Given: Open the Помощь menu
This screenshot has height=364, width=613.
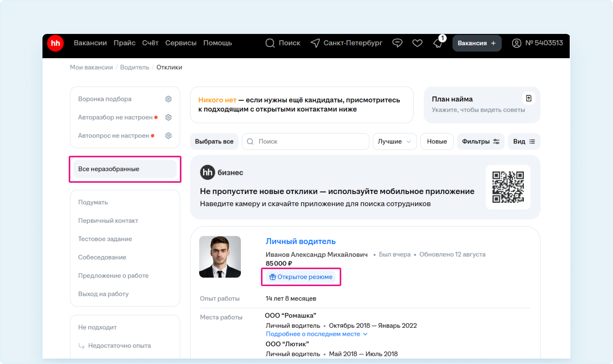Looking at the screenshot, I should click(x=218, y=43).
